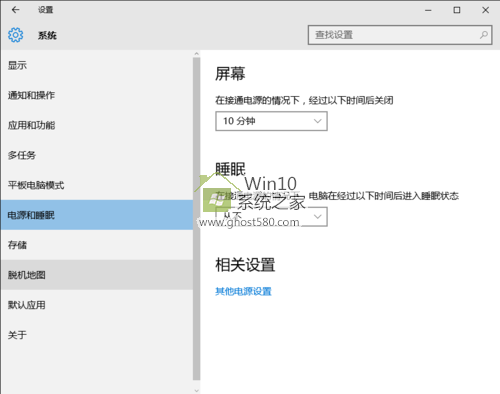Click the 睡眠 section heading
Screen dimensions: 500x394
[230, 169]
